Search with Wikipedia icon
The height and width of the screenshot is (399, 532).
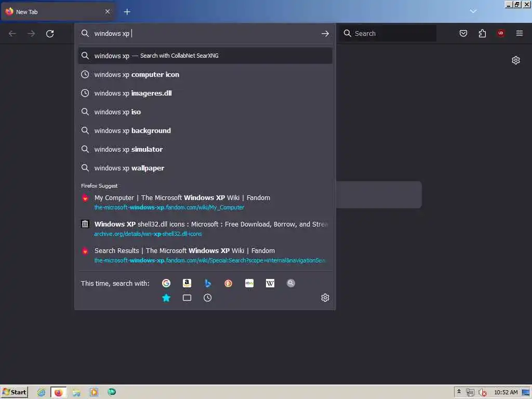point(270,283)
